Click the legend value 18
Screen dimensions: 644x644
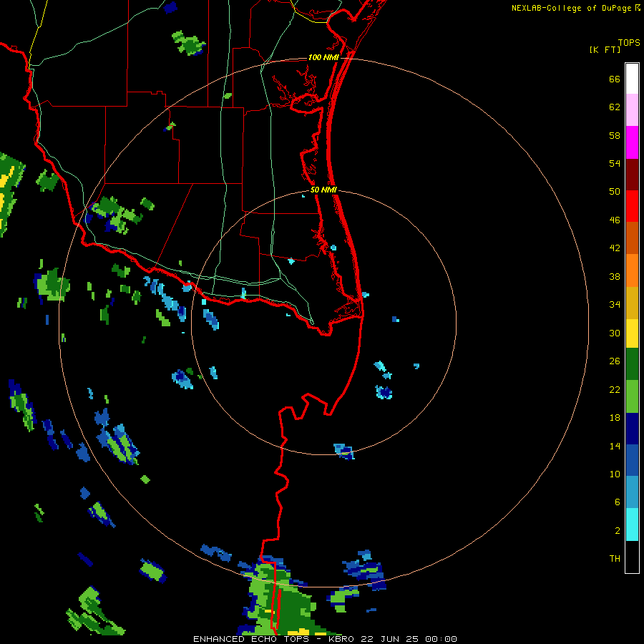(x=615, y=418)
